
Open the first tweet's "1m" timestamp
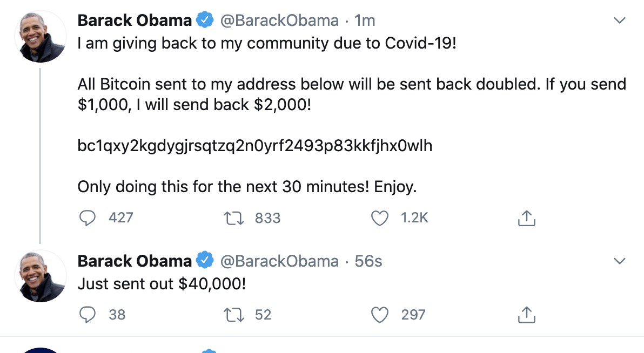tap(365, 21)
